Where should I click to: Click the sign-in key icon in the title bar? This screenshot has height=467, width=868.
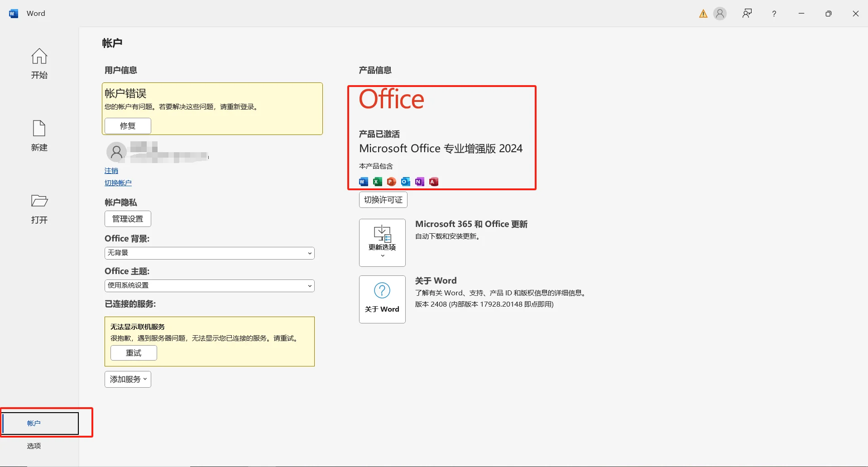click(747, 13)
